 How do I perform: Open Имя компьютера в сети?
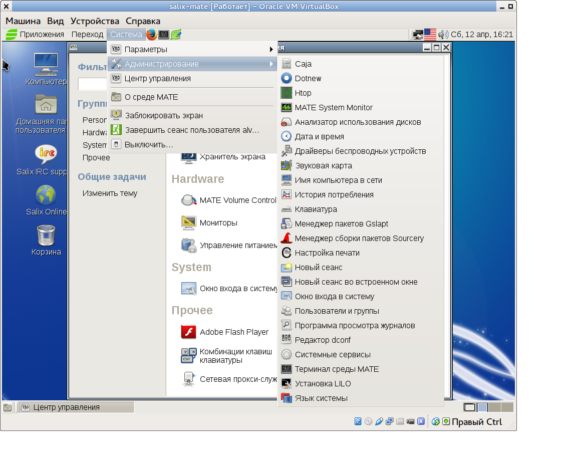coord(360,180)
